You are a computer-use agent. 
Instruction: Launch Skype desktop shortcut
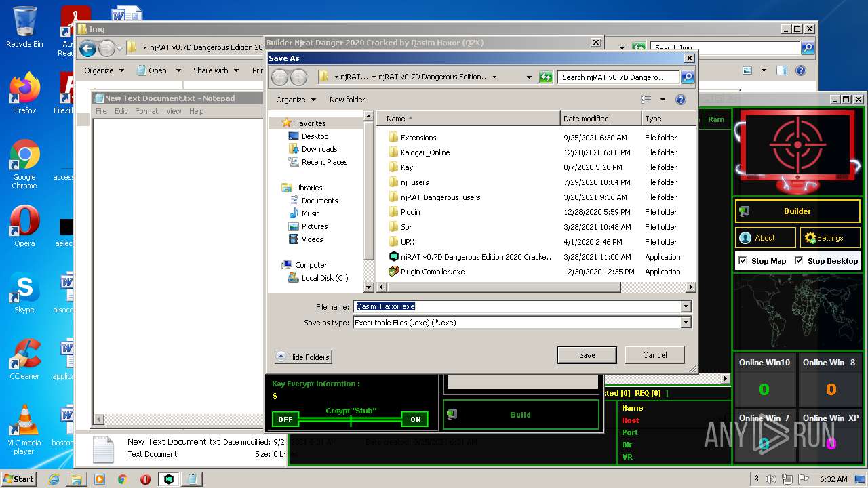click(x=24, y=293)
